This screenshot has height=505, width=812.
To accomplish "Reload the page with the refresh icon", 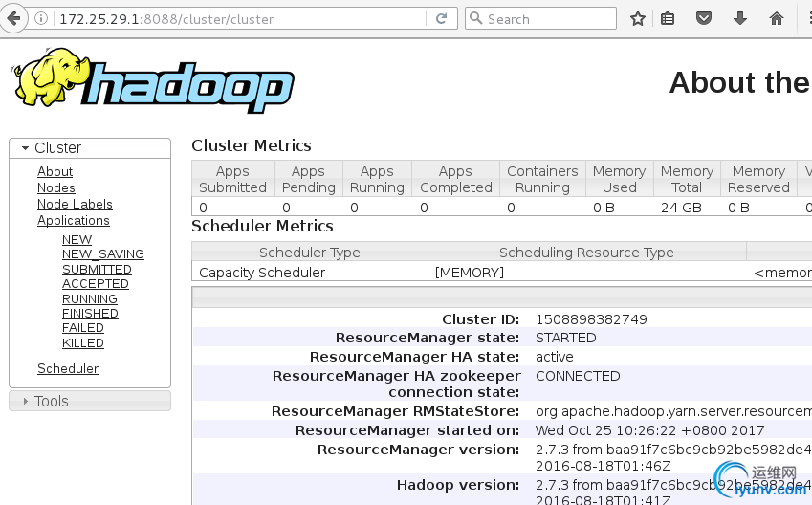I will [x=441, y=18].
